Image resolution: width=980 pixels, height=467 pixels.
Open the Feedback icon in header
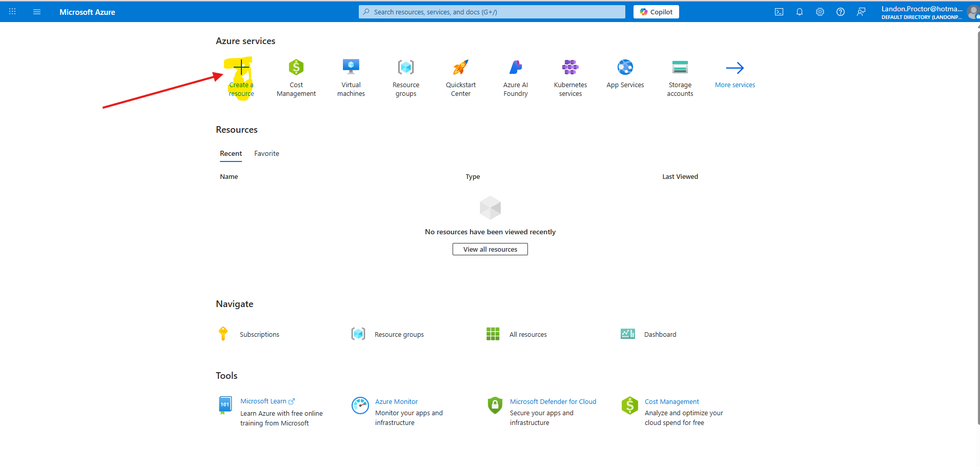pyautogui.click(x=861, y=12)
